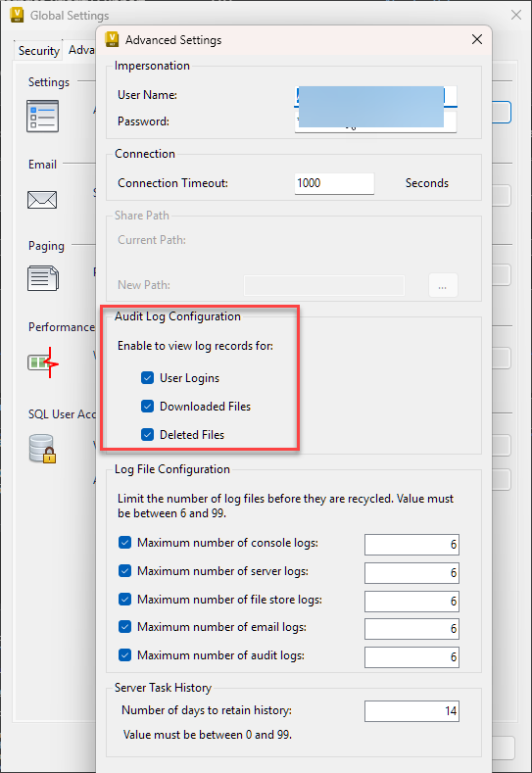Edit the server logs maximum value field
532x773 pixels.
pos(411,572)
